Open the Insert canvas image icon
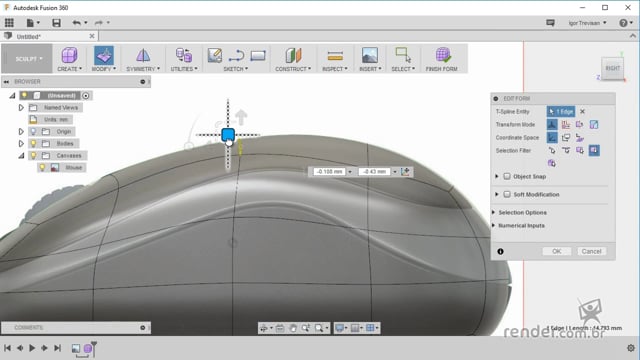 (x=370, y=56)
